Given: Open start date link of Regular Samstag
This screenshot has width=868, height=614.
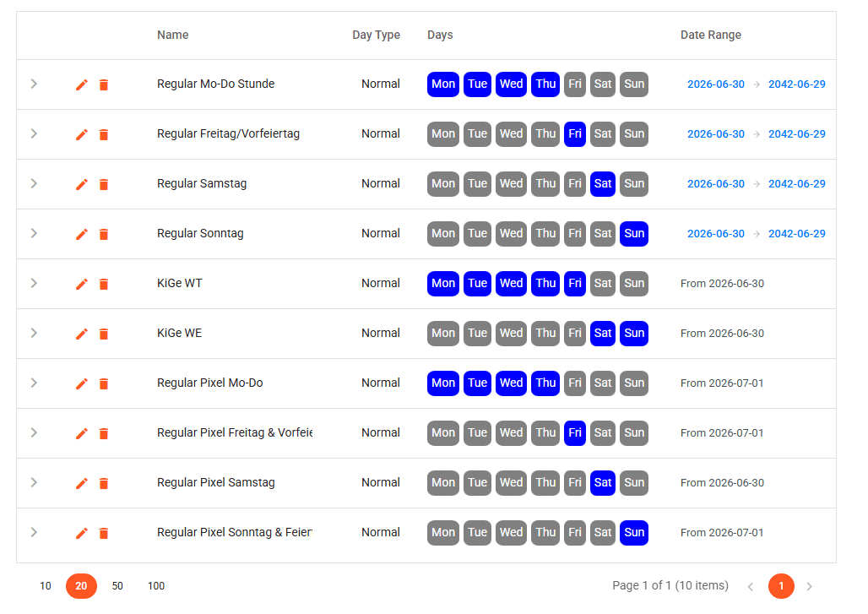Looking at the screenshot, I should (716, 184).
